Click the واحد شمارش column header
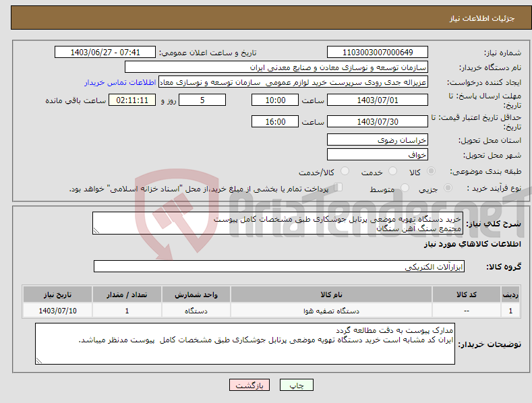 point(196,294)
